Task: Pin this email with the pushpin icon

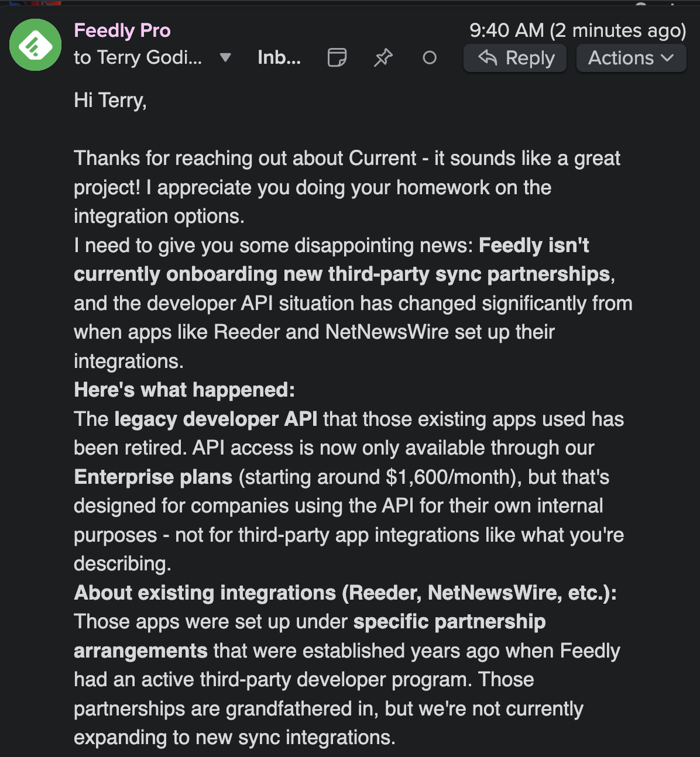Action: click(383, 57)
